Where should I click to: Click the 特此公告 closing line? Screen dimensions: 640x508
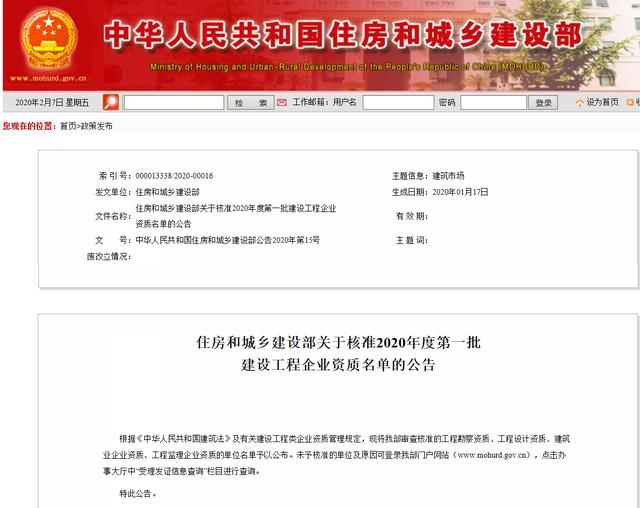(x=138, y=493)
